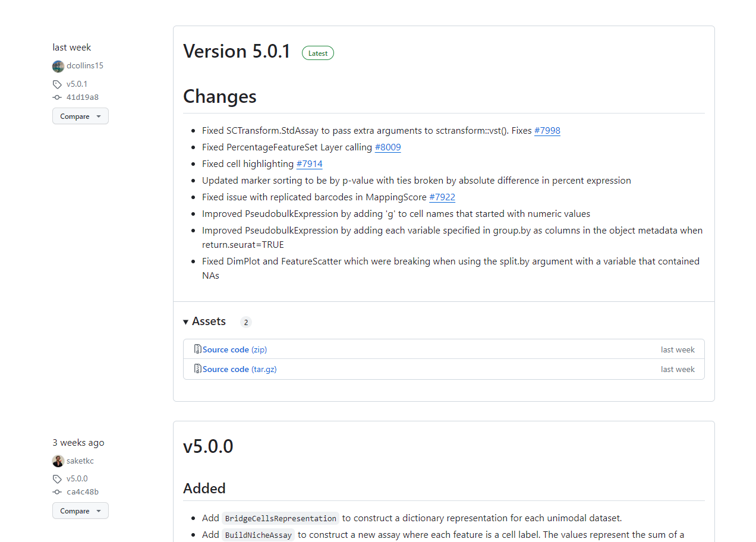
Task: Click the tag icon beside v5.0.1
Action: pos(57,84)
